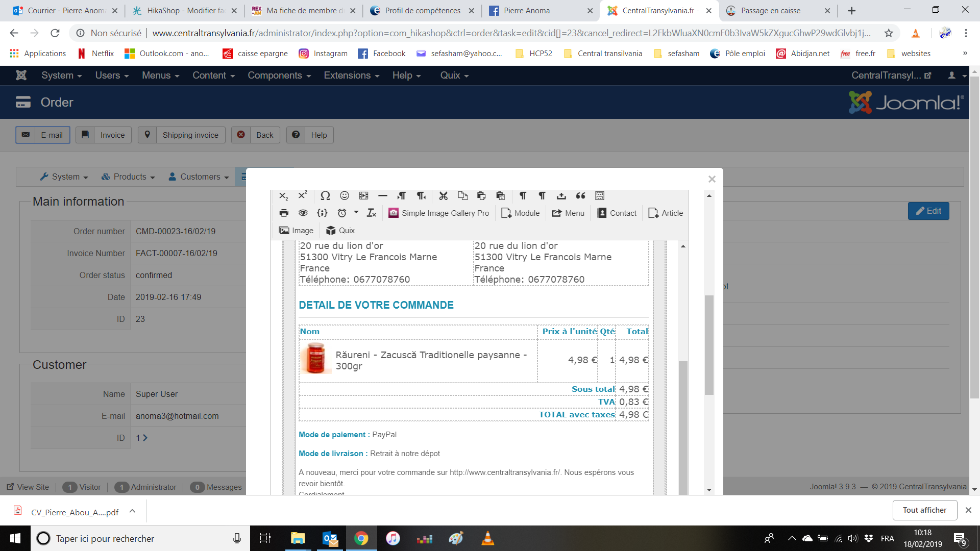Open the date/time insert dropdown arrow

point(356,213)
